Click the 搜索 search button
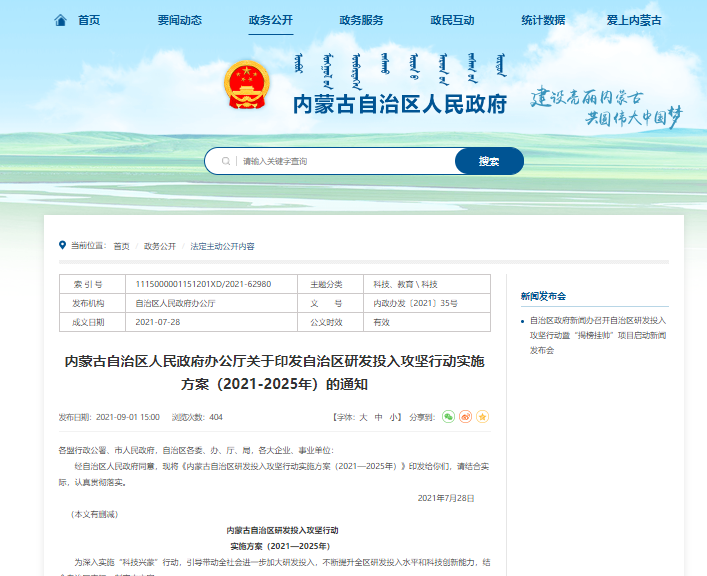The width and height of the screenshot is (707, 576). coord(489,161)
